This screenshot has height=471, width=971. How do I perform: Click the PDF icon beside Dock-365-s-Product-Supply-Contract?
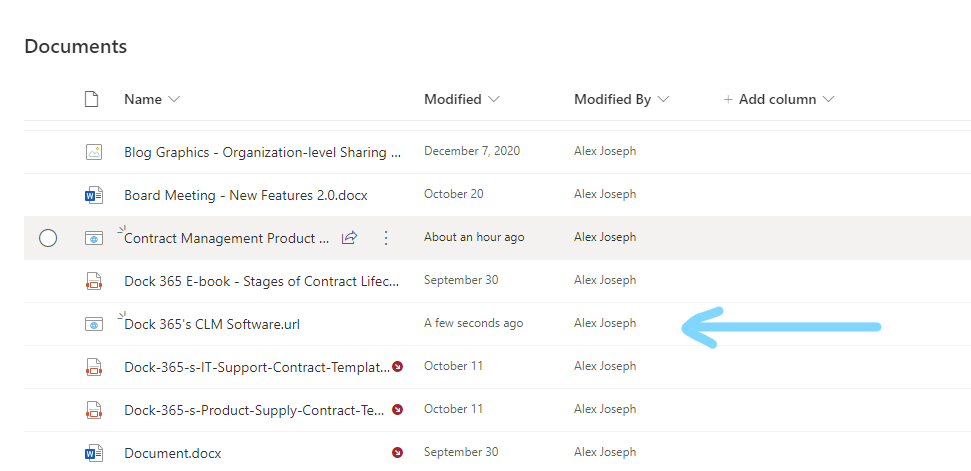point(93,410)
